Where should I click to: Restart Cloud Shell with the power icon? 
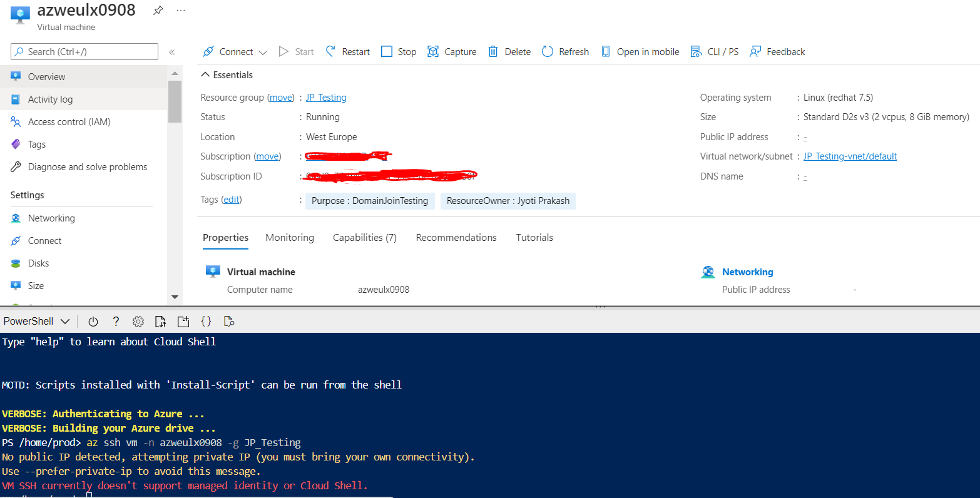pos(93,321)
